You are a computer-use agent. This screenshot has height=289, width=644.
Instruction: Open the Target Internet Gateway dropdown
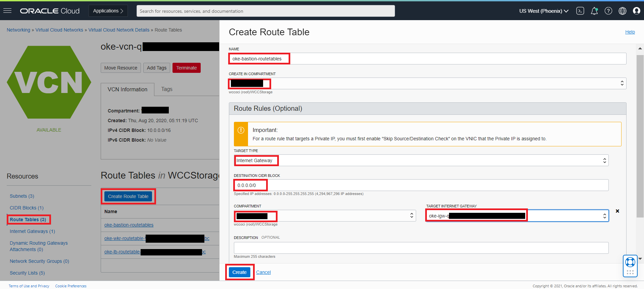pyautogui.click(x=517, y=215)
